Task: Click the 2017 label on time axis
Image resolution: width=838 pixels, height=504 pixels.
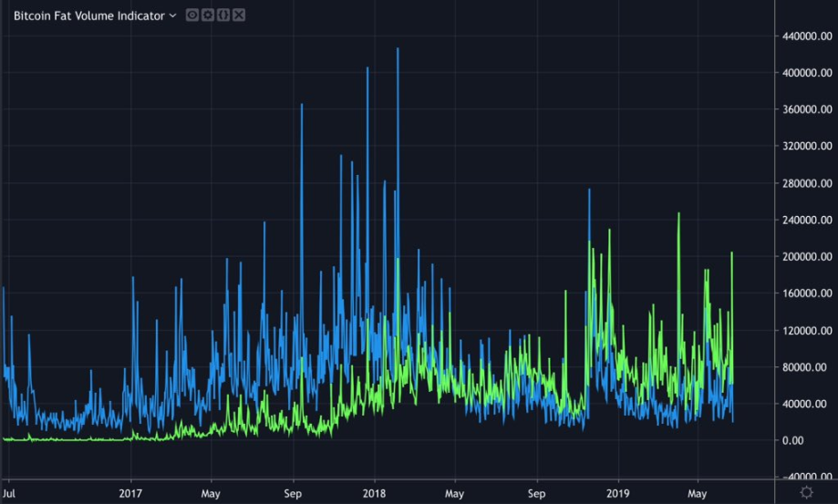Action: click(x=130, y=492)
